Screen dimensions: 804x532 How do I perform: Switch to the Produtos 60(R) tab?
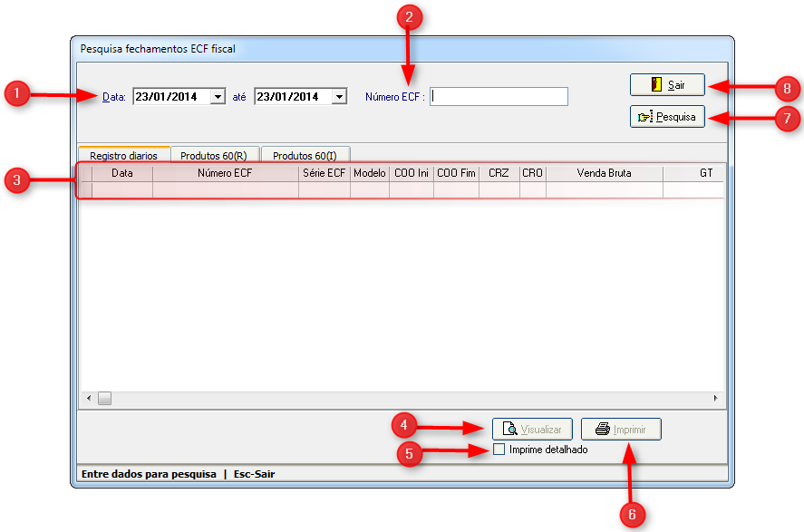214,156
